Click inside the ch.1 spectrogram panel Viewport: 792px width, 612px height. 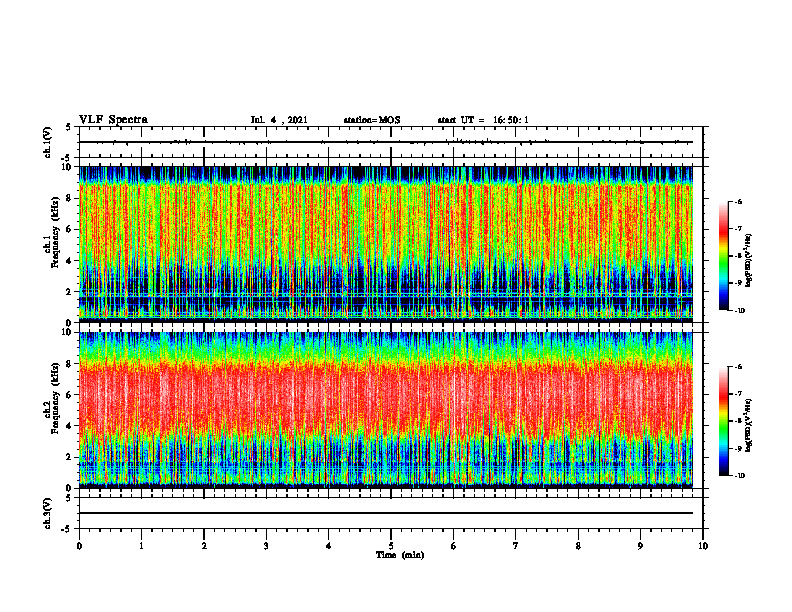(386, 244)
